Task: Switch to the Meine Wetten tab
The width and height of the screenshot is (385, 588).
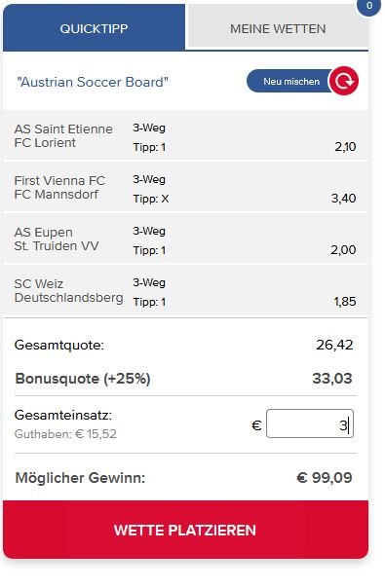Action: 278,28
